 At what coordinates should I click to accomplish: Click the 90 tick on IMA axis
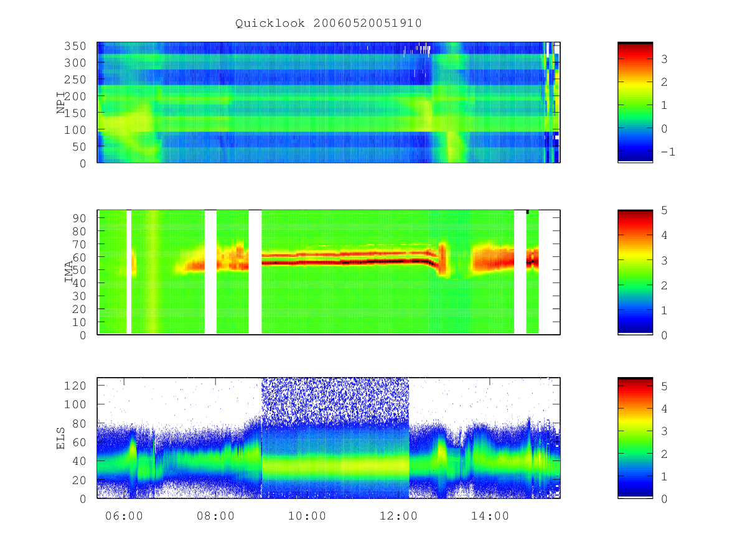(80, 218)
